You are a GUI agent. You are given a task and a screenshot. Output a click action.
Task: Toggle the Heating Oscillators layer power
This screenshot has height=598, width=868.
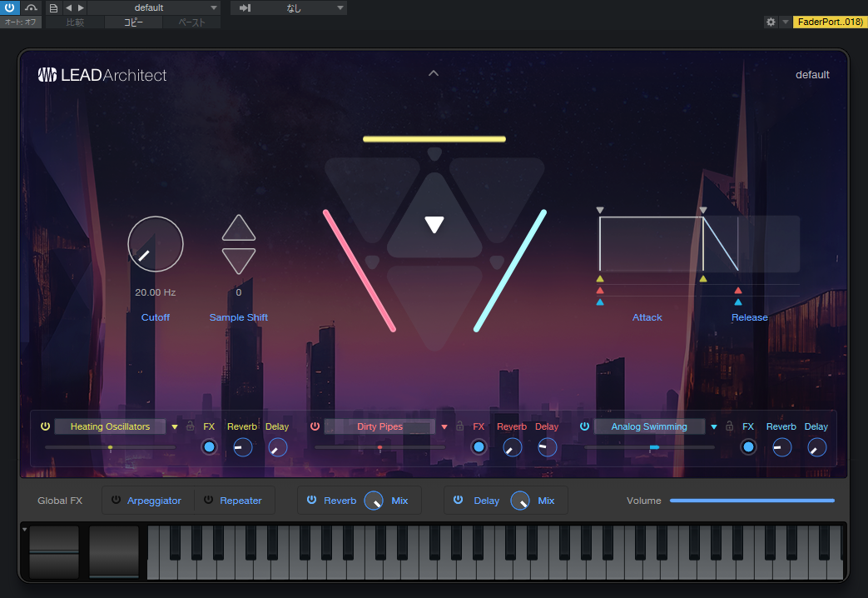click(x=45, y=426)
